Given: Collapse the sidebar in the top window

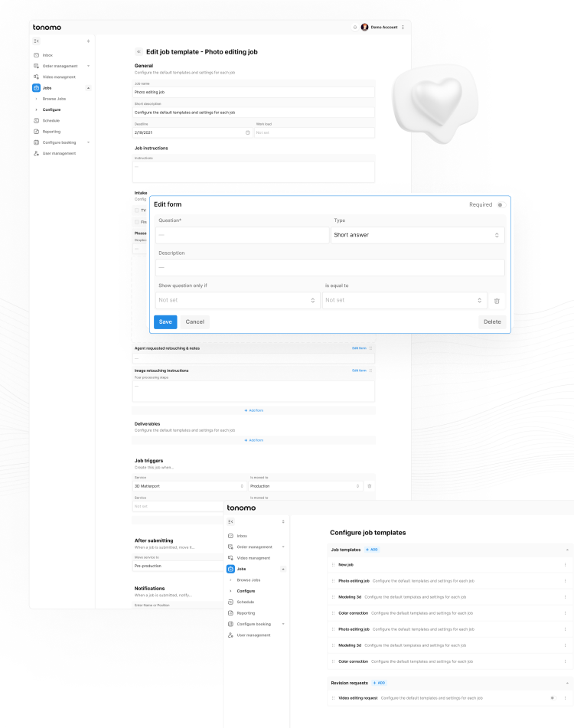Looking at the screenshot, I should click(37, 41).
